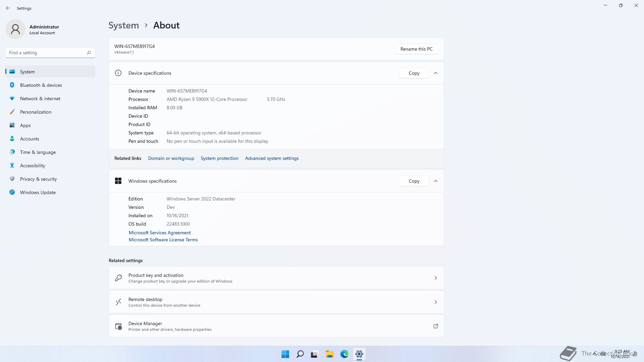Click the Installed RAM value 8.00 GB
644x362 pixels.
[174, 108]
